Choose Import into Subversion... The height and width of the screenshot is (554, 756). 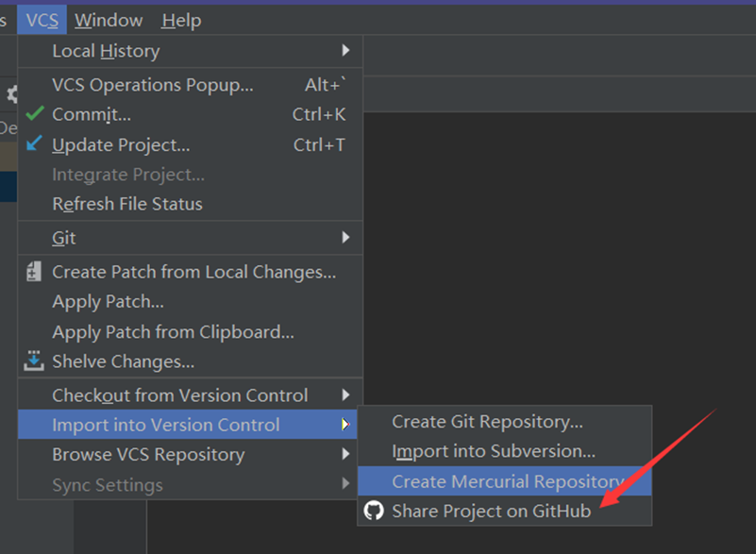pos(505,451)
